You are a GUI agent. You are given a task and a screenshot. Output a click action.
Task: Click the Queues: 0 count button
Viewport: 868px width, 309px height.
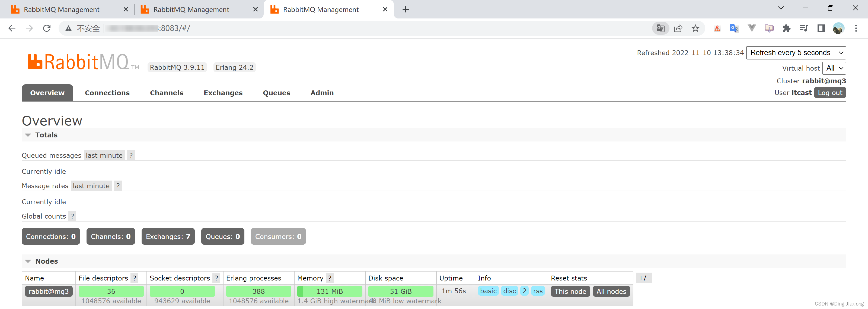point(223,237)
